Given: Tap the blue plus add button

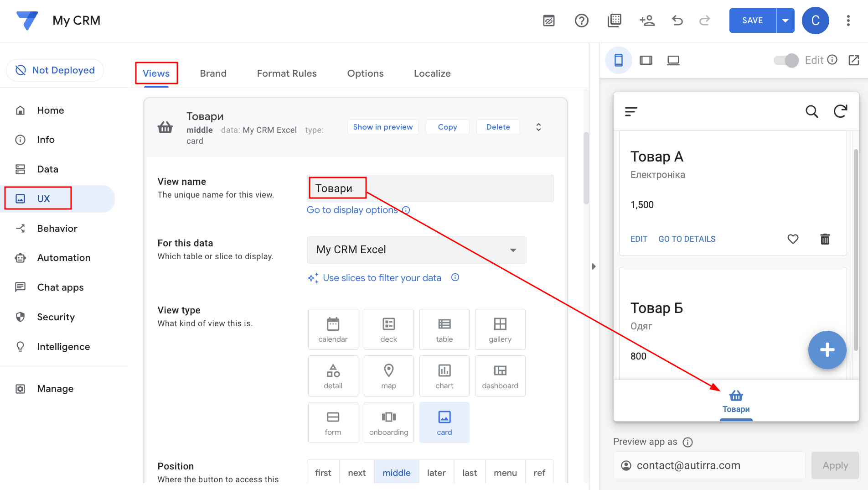Looking at the screenshot, I should pyautogui.click(x=827, y=350).
